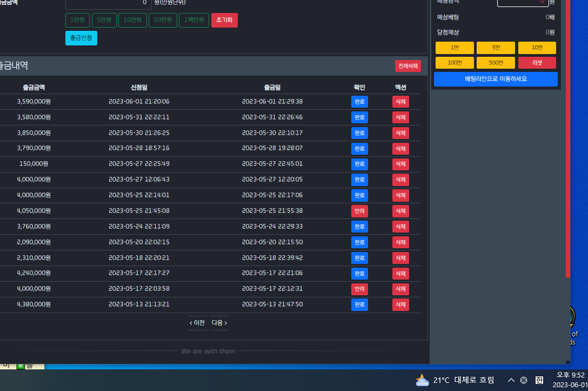Reset the amount with the 초기화 button
The width and height of the screenshot is (588, 391).
[x=224, y=20]
